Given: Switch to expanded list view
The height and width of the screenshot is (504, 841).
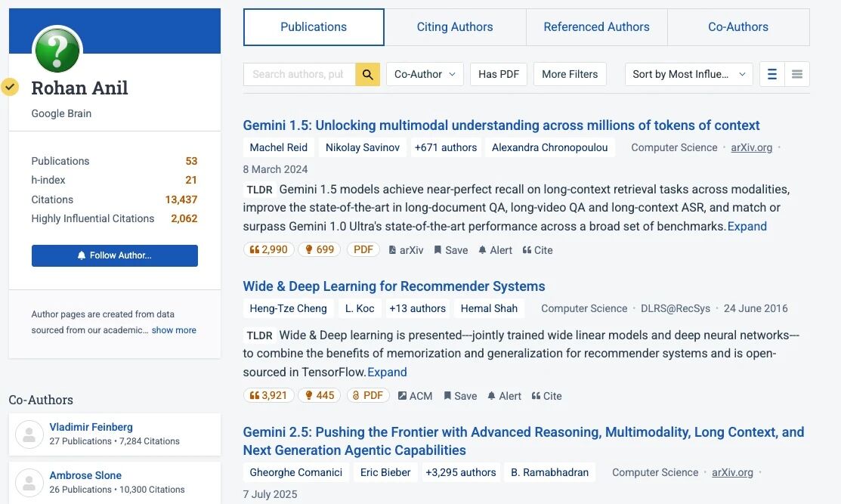Looking at the screenshot, I should 771,74.
